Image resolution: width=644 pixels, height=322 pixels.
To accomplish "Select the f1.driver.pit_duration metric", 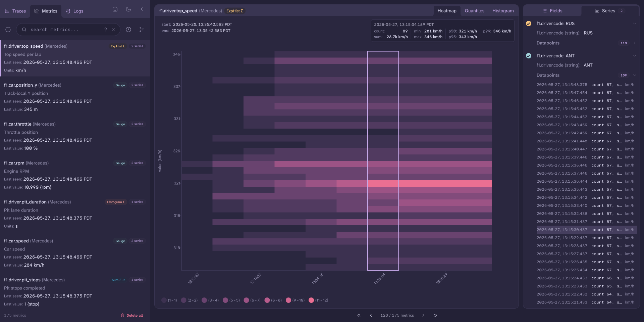I will point(75,214).
